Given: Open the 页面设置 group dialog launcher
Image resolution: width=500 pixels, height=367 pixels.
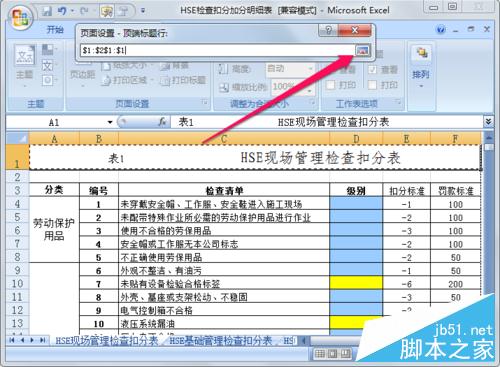Looking at the screenshot, I should point(205,103).
